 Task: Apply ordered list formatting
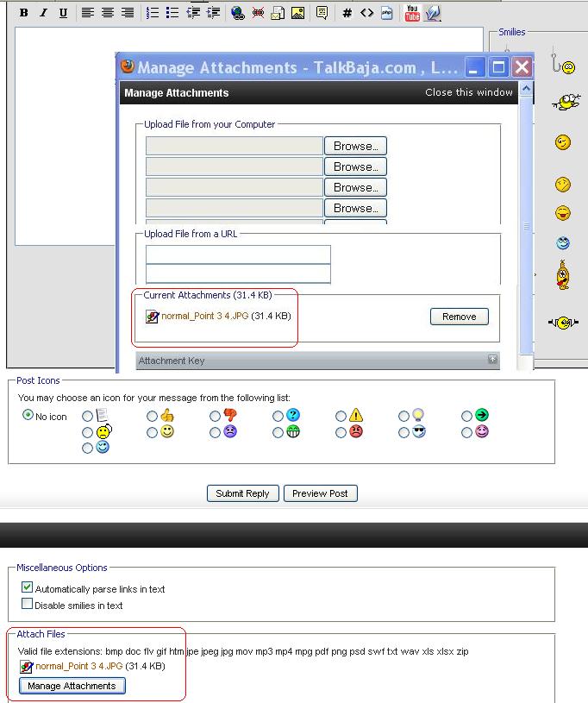pos(153,13)
